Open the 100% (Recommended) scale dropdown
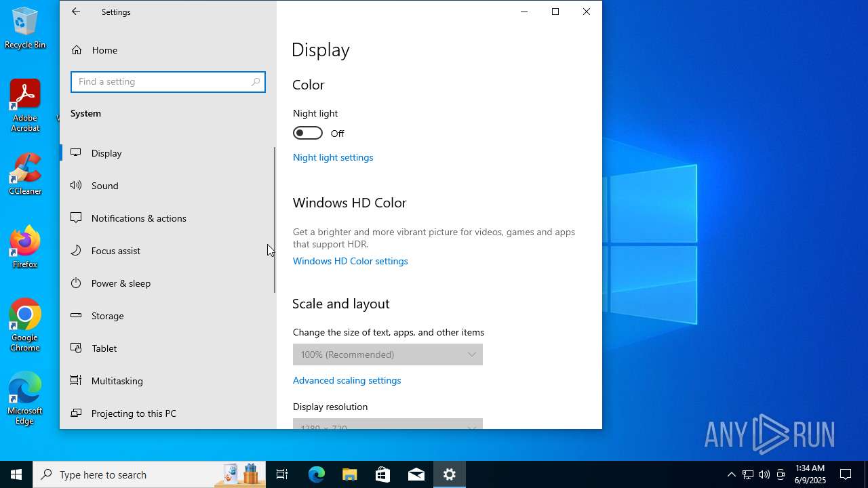 click(388, 354)
